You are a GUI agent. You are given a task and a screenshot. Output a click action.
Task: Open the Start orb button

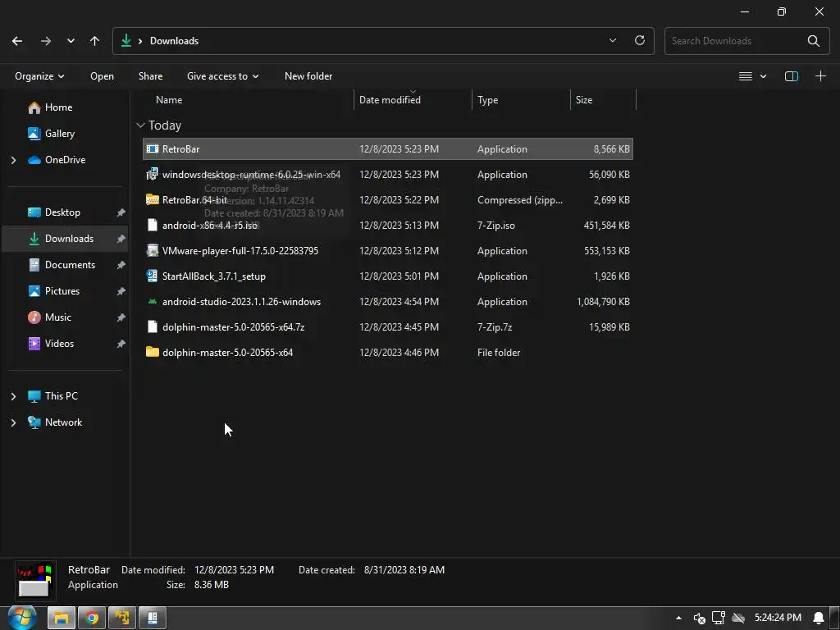coord(22,617)
